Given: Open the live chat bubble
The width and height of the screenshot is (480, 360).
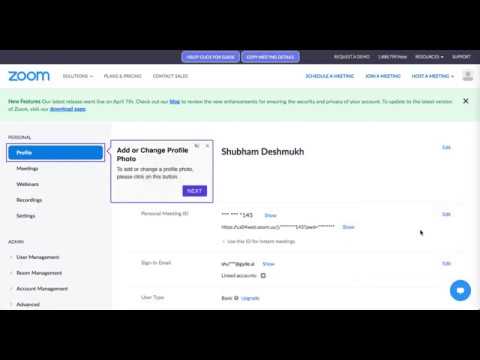Looking at the screenshot, I should pos(460,290).
